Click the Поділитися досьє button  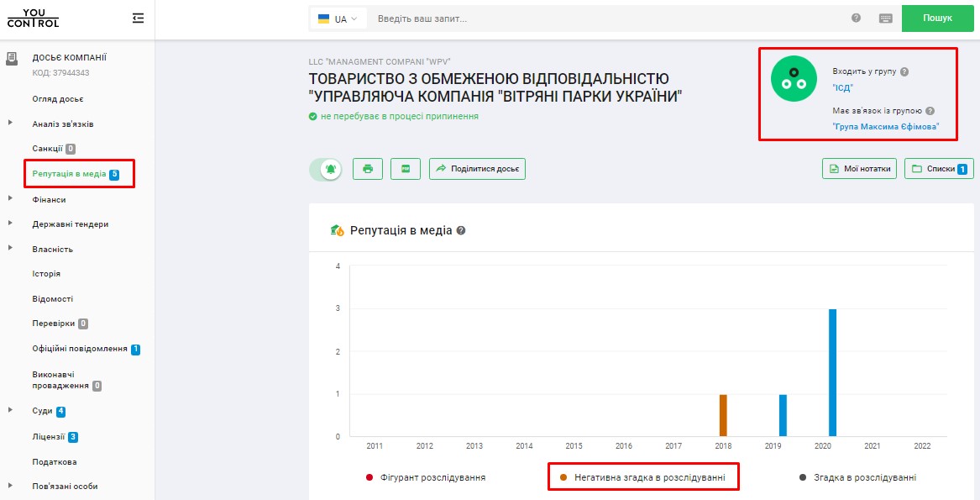[x=477, y=169]
